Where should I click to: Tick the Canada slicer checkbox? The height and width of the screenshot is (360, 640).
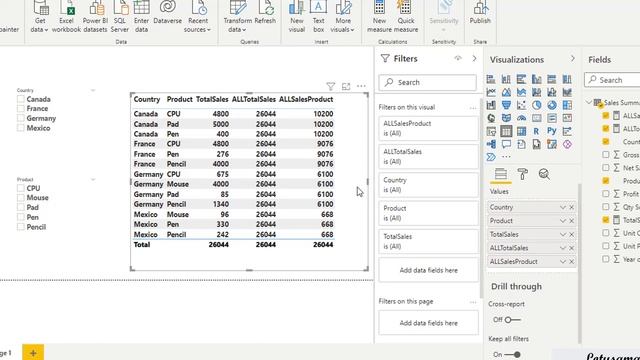[21, 99]
